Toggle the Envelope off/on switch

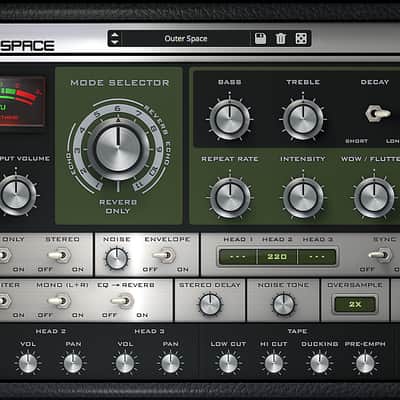click(x=164, y=255)
